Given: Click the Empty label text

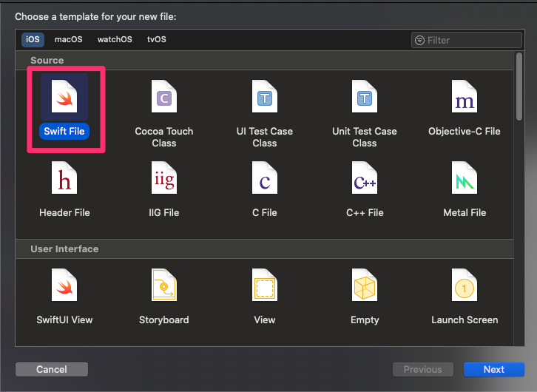Looking at the screenshot, I should click(x=365, y=320).
